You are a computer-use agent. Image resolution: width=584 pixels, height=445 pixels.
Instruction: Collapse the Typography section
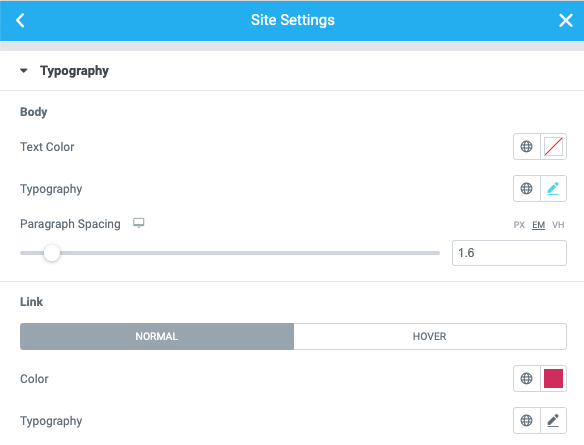24,70
